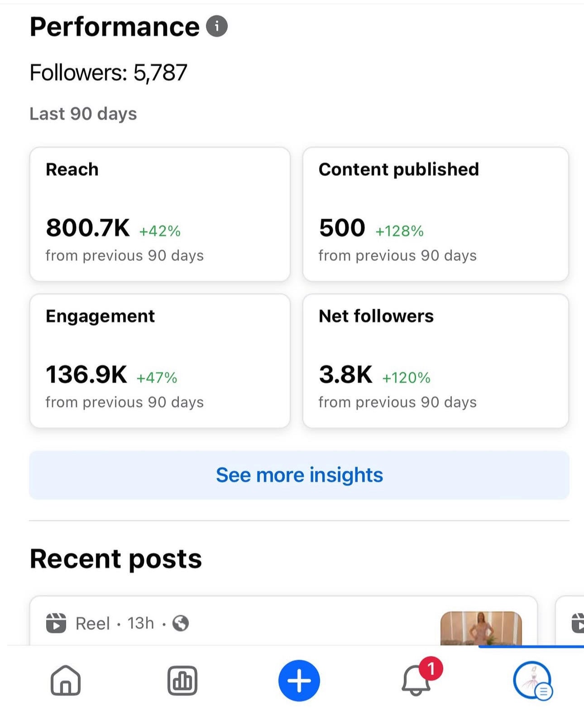Open the notifications bell icon
The width and height of the screenshot is (584, 728).
tap(416, 681)
